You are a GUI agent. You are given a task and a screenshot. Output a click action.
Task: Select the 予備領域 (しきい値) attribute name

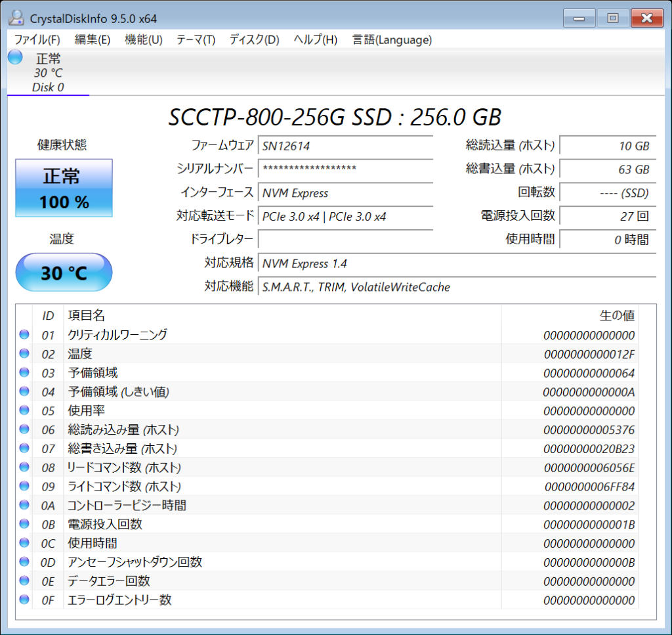pos(118,391)
